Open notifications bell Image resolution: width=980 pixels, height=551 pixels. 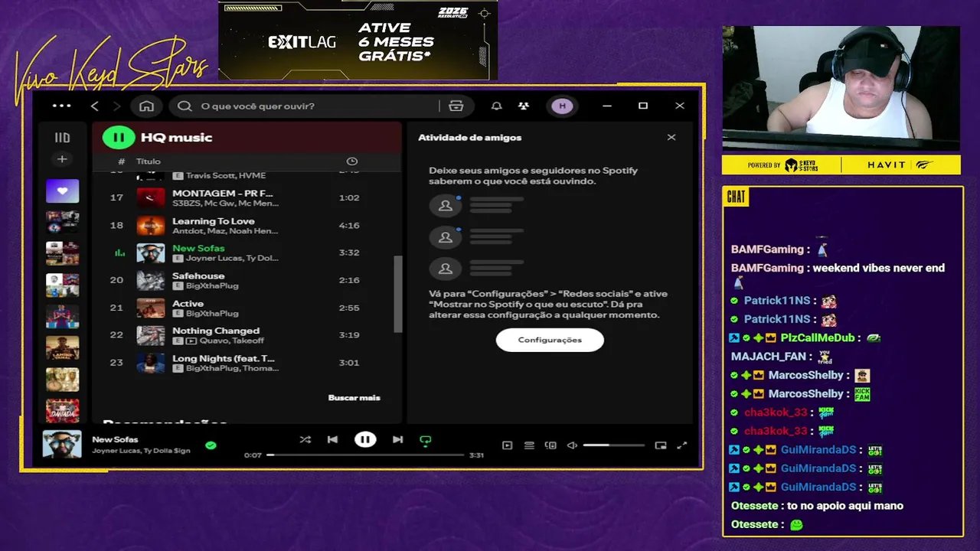pos(496,106)
